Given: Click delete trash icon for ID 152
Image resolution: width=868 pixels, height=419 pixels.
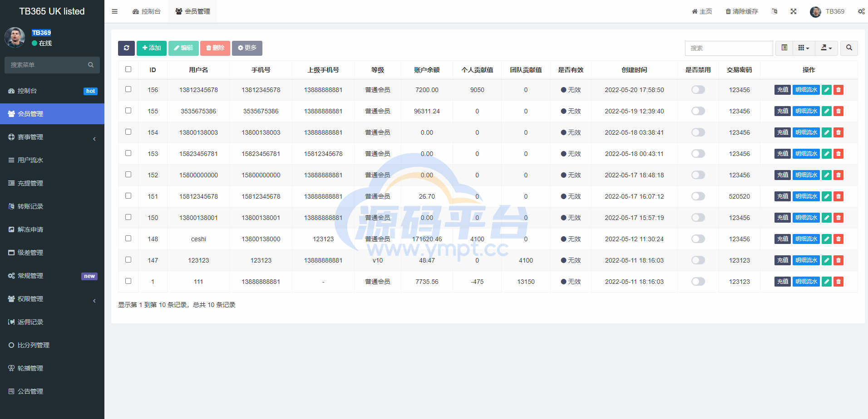Looking at the screenshot, I should 838,175.
